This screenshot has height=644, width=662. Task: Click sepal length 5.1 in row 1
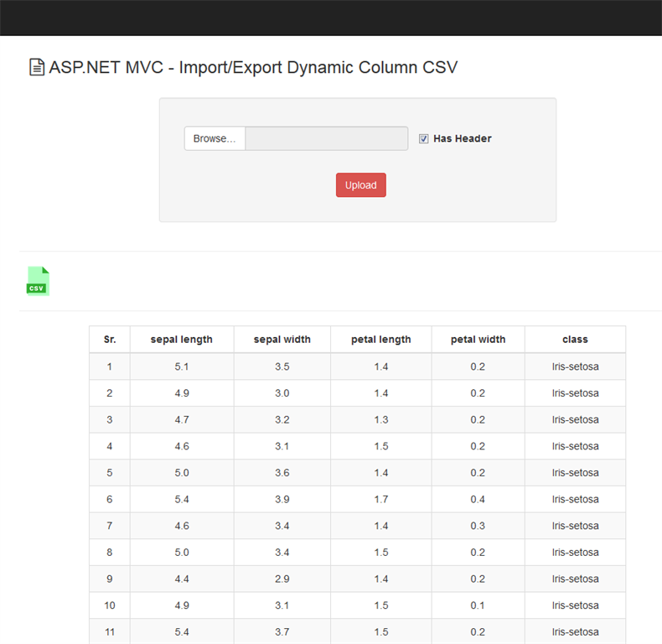click(182, 366)
